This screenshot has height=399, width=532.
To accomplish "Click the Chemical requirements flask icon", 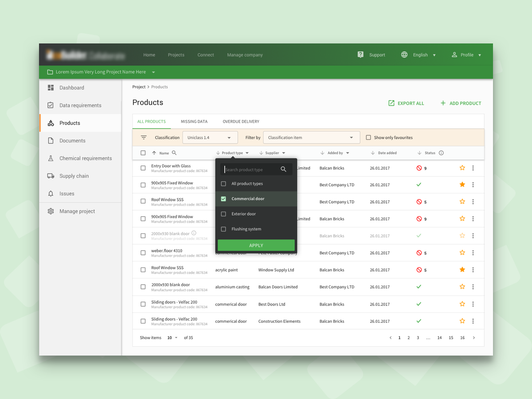I will (51, 158).
